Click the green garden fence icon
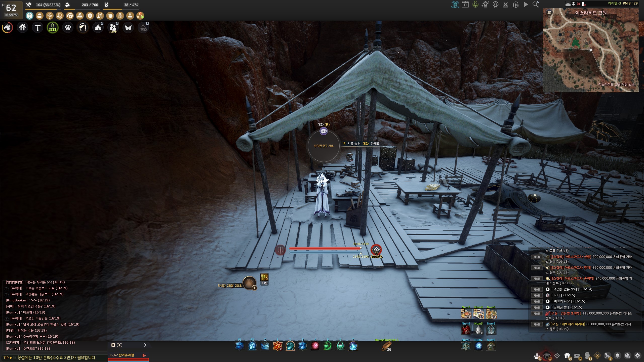Viewport: 644px width, 362px height. click(53, 27)
